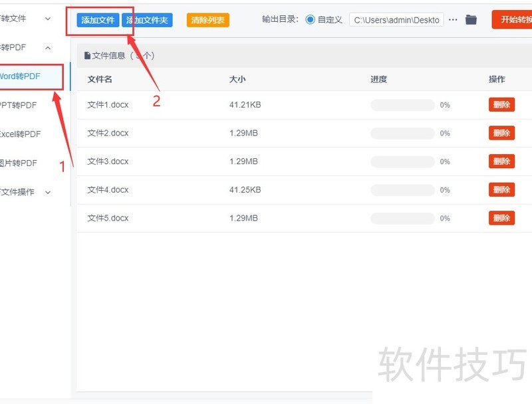
Task: Click the folder icon to browse output directory
Action: [471, 20]
